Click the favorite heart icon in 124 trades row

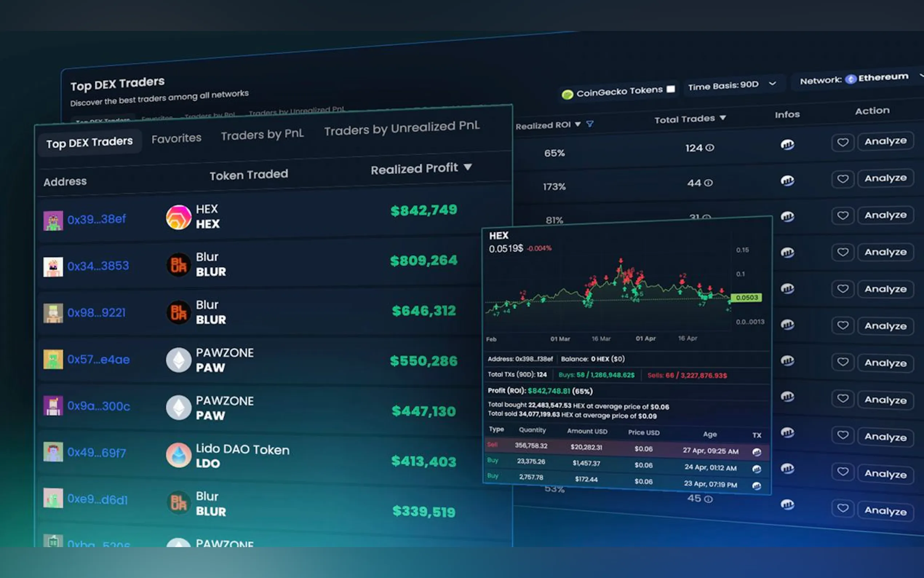pos(842,142)
